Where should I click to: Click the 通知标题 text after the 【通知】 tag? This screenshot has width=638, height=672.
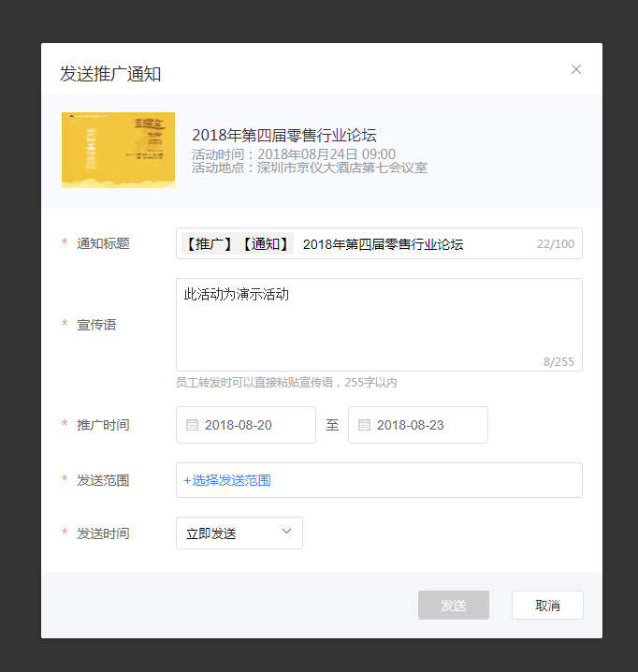[x=384, y=244]
